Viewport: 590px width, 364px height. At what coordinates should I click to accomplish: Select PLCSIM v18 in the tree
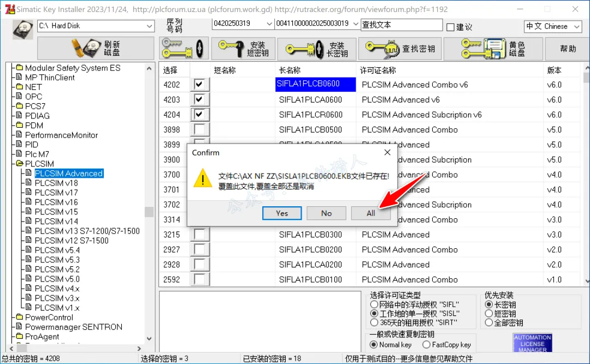tap(56, 183)
